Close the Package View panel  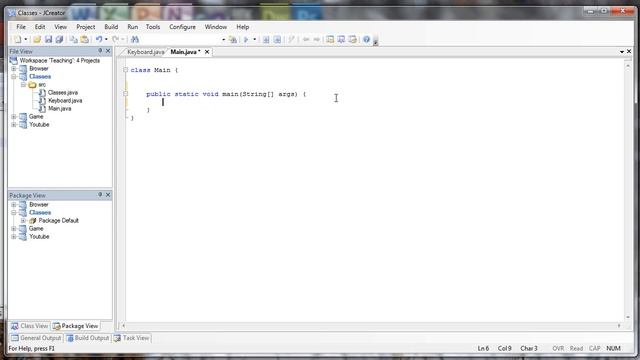coord(108,195)
